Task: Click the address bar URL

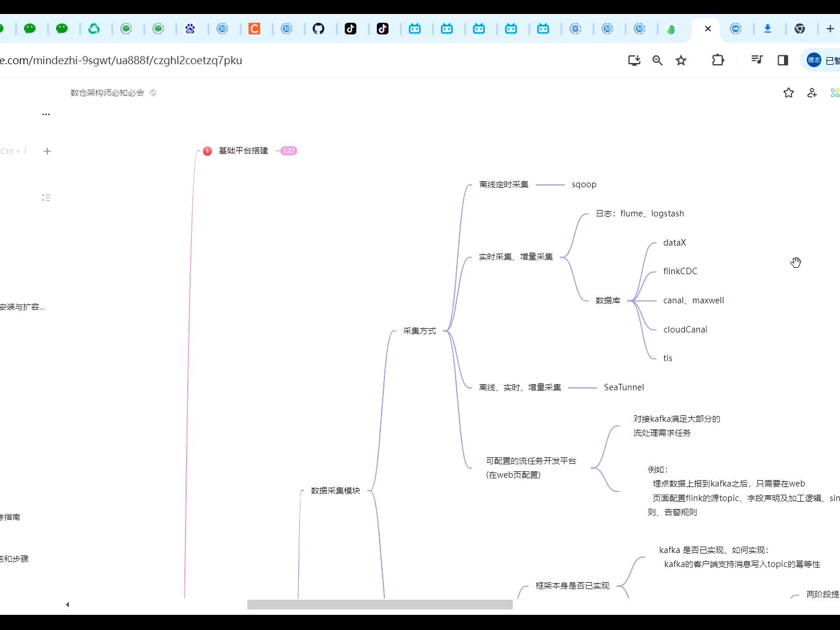Action: click(121, 60)
